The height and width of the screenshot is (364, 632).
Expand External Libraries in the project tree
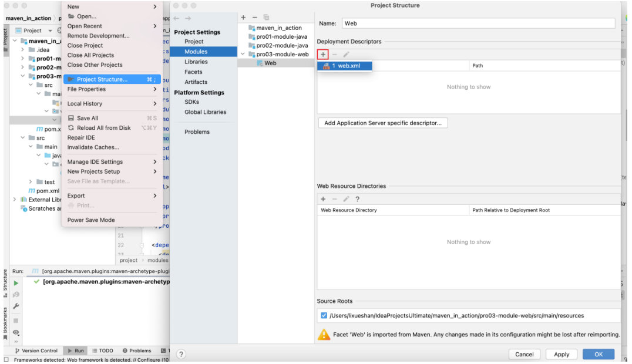[15, 200]
